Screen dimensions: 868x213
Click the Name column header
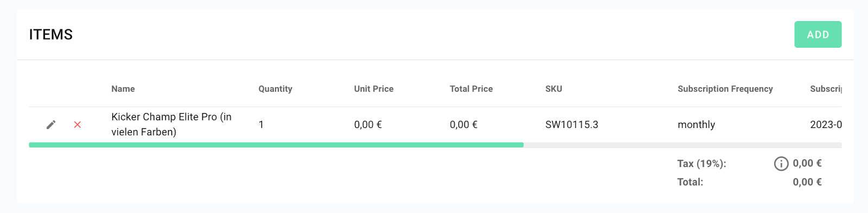[123, 89]
